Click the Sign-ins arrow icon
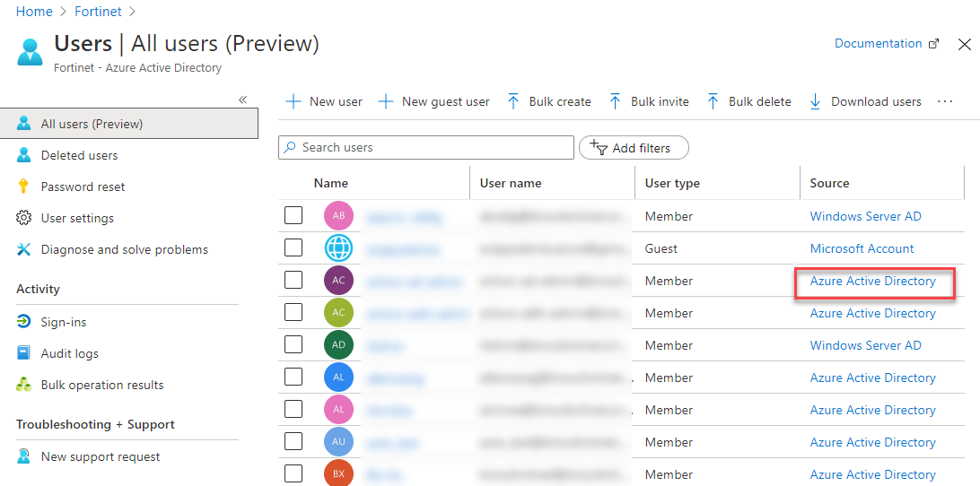Viewport: 980px width, 486px height. click(x=23, y=322)
